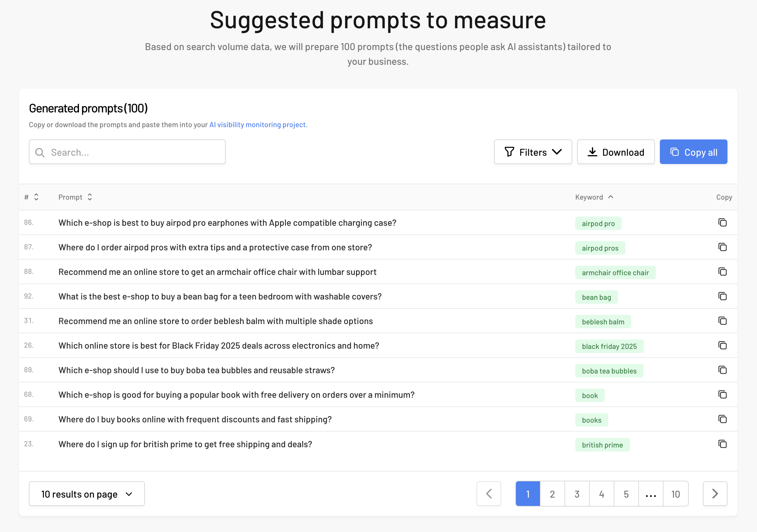This screenshot has height=532, width=757.
Task: Sort by the # number column
Action: click(32, 197)
